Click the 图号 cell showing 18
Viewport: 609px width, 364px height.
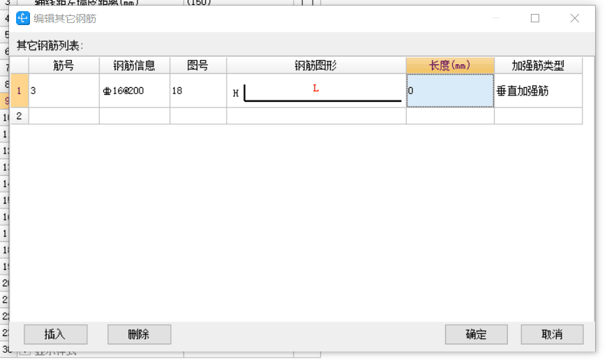tap(198, 91)
